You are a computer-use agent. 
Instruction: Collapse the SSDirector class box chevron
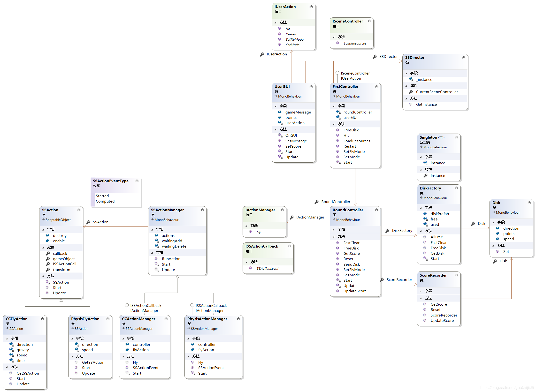(x=464, y=57)
